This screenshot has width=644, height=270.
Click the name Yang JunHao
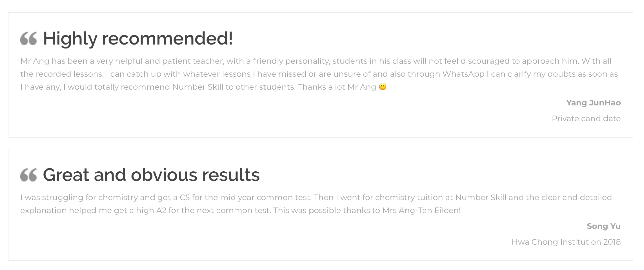tap(594, 103)
